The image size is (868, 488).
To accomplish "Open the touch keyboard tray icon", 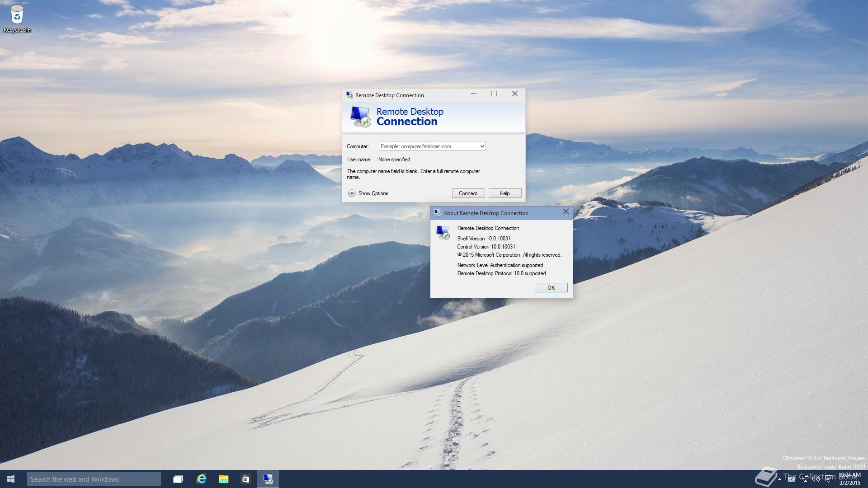I will pyautogui.click(x=791, y=479).
